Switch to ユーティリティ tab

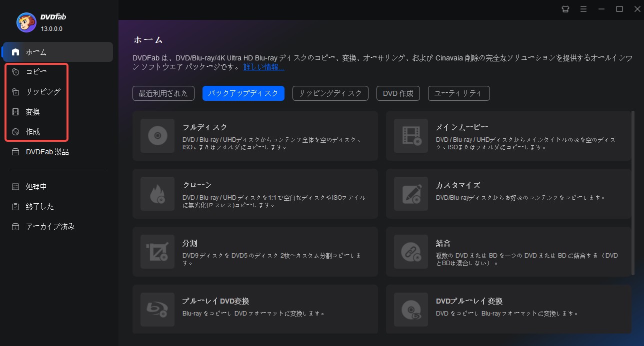point(458,93)
